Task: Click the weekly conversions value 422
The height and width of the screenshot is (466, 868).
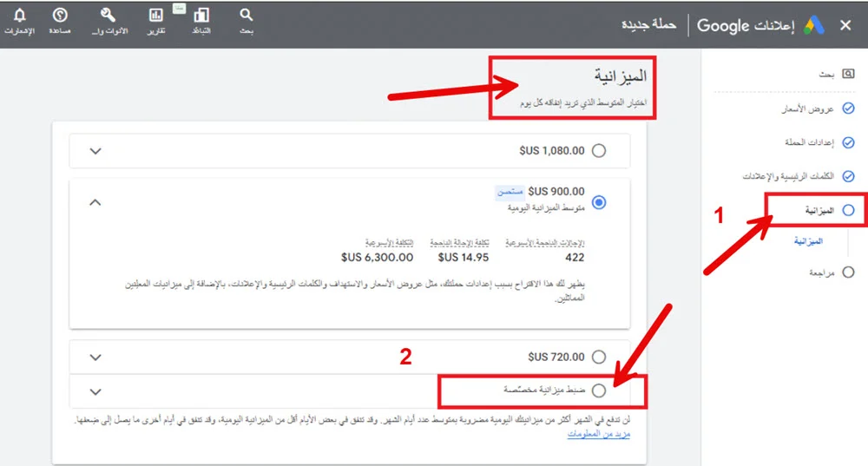Action: coord(575,258)
